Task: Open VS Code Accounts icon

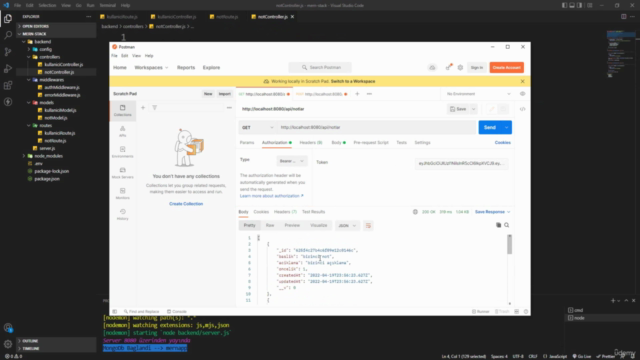Action: [x=8, y=328]
